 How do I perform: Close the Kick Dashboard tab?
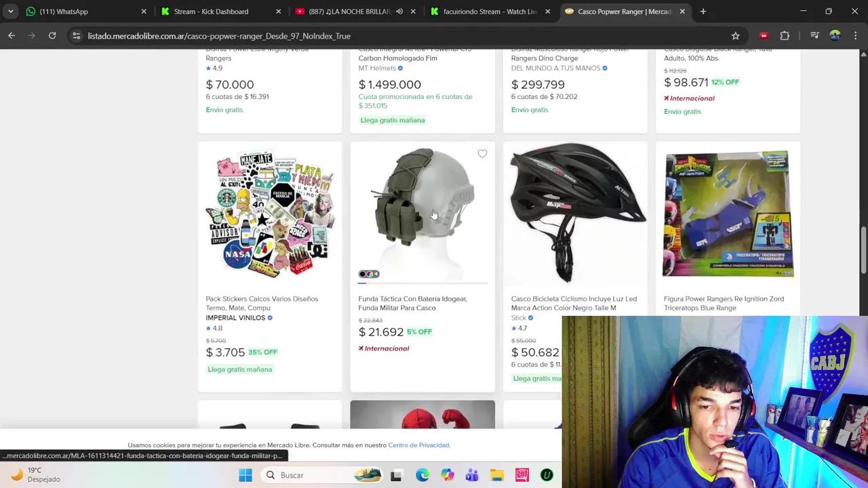[278, 12]
